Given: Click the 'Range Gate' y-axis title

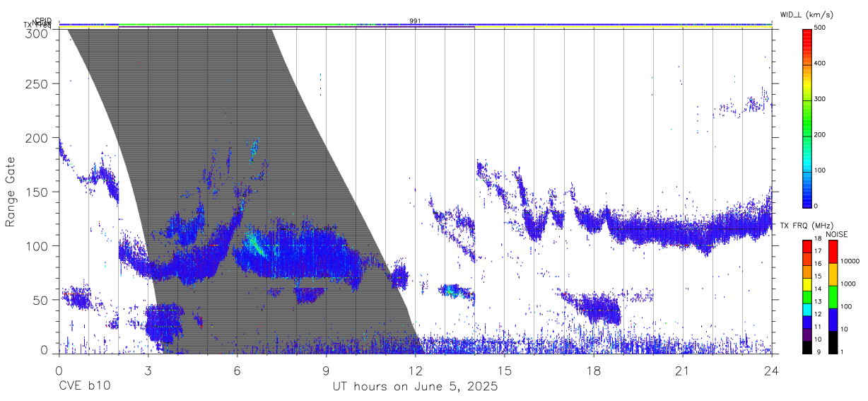Looking at the screenshot, I should (x=11, y=192).
